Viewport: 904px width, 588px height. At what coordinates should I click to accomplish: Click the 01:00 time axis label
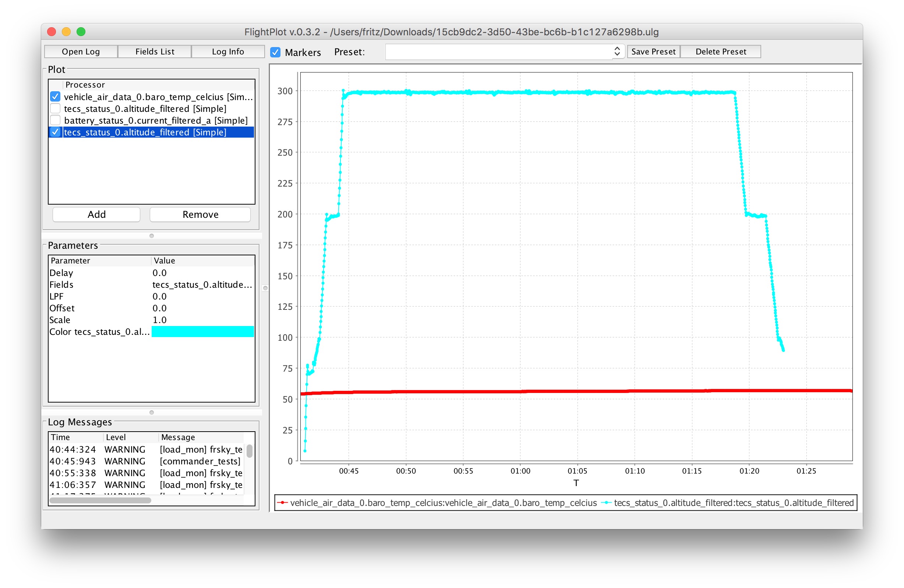click(x=520, y=471)
